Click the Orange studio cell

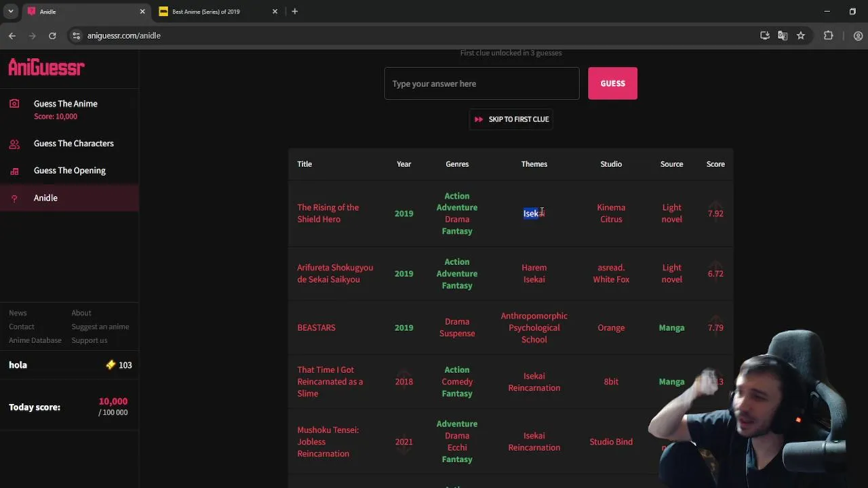pyautogui.click(x=611, y=328)
